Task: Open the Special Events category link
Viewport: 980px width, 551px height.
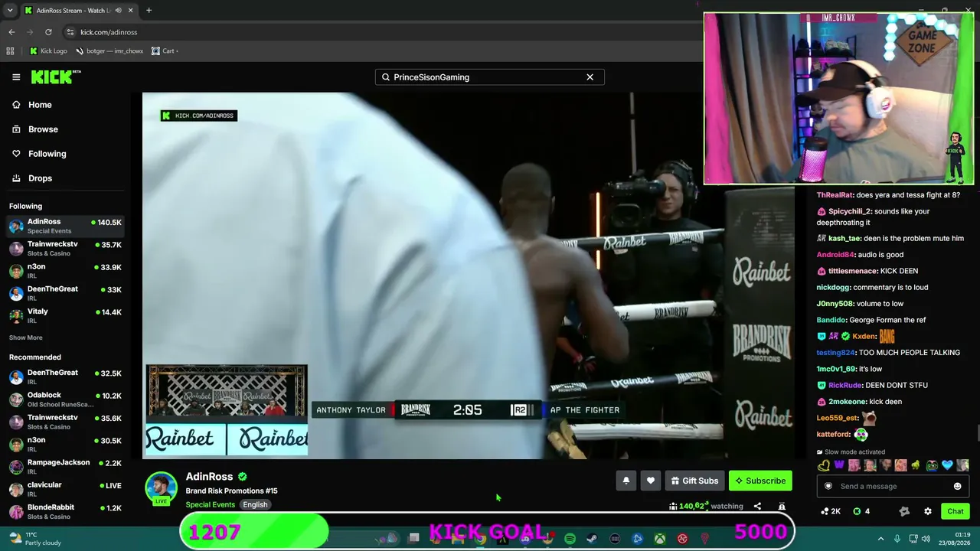Action: [210, 504]
